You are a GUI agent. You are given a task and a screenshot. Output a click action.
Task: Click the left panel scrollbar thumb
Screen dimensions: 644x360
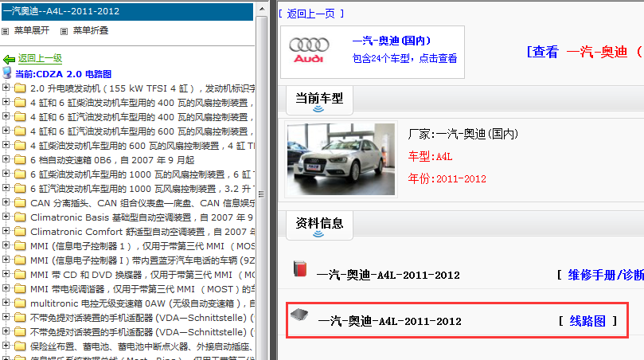click(x=262, y=194)
